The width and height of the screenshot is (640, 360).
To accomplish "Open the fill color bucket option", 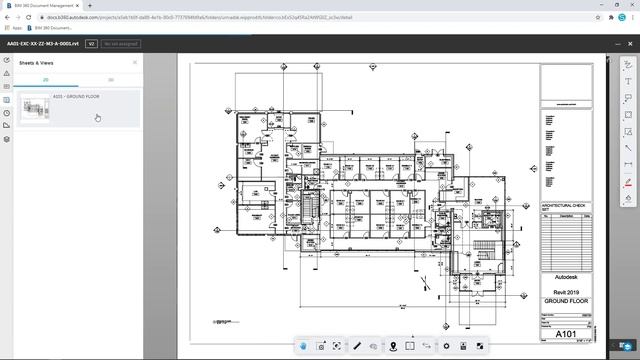I will click(x=628, y=198).
